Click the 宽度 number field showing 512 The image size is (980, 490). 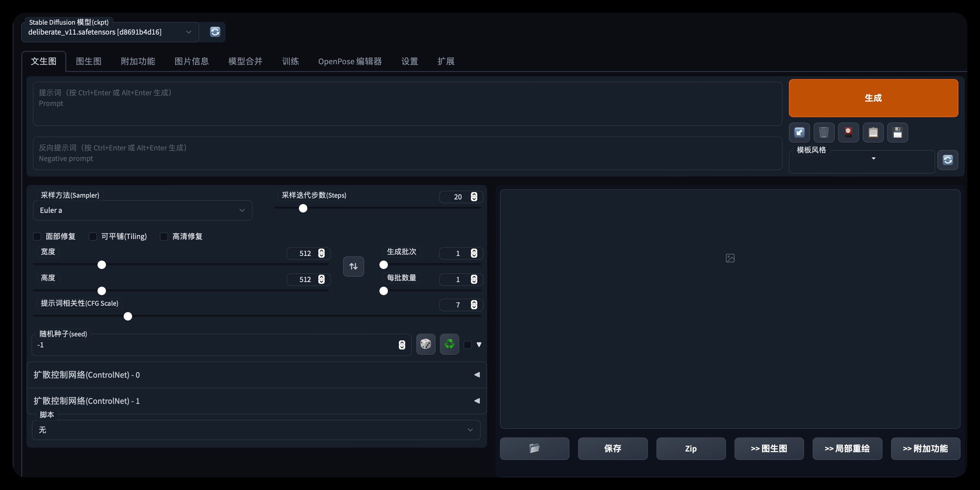(x=308, y=253)
